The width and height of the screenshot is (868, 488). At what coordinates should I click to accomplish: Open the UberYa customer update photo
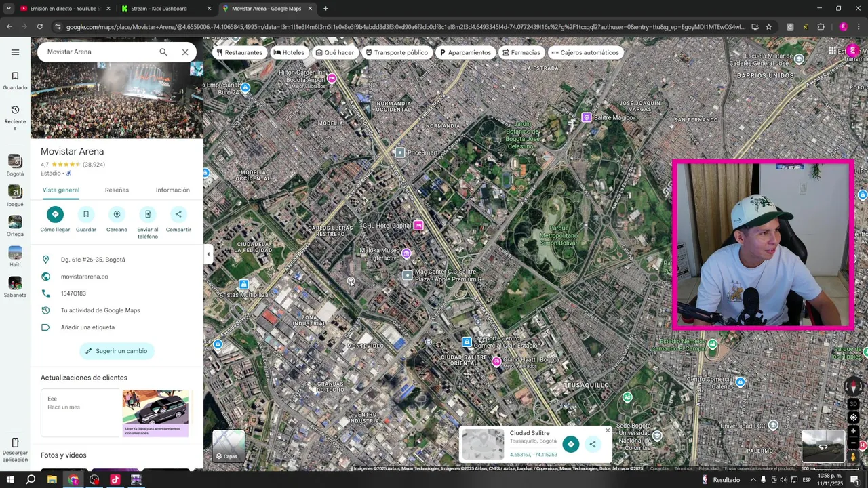tap(155, 413)
